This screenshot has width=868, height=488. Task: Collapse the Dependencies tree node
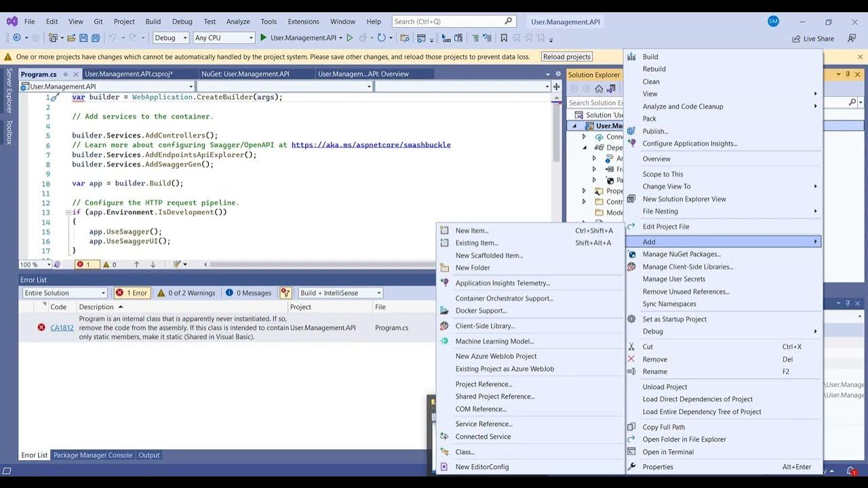(x=584, y=147)
